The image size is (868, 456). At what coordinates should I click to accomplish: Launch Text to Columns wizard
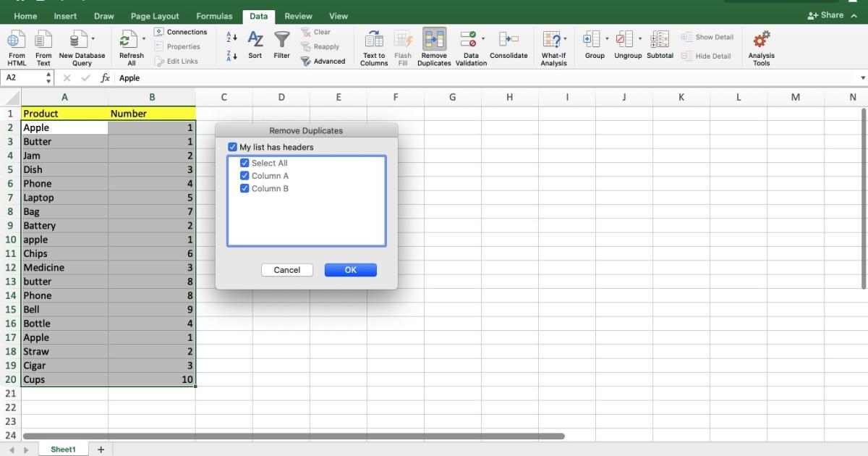click(374, 48)
